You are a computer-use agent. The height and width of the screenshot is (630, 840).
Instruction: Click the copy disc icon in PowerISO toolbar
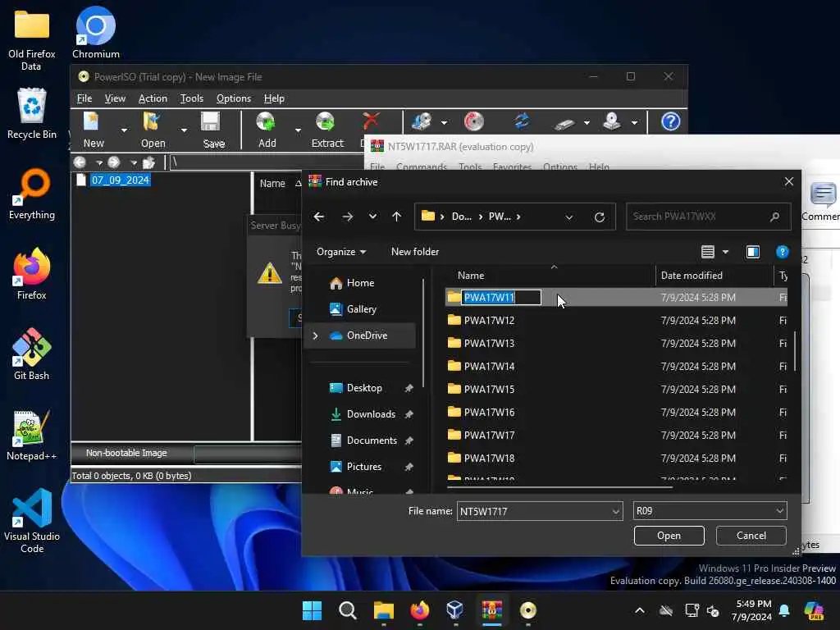click(422, 121)
